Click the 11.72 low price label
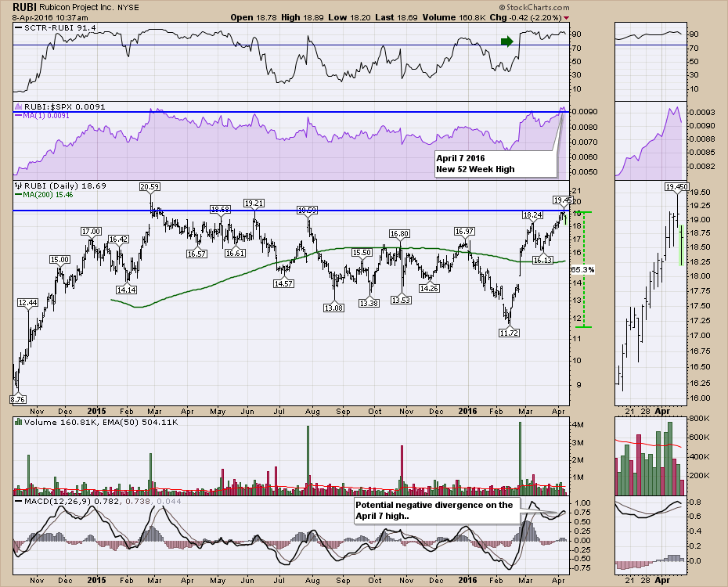 tap(510, 333)
